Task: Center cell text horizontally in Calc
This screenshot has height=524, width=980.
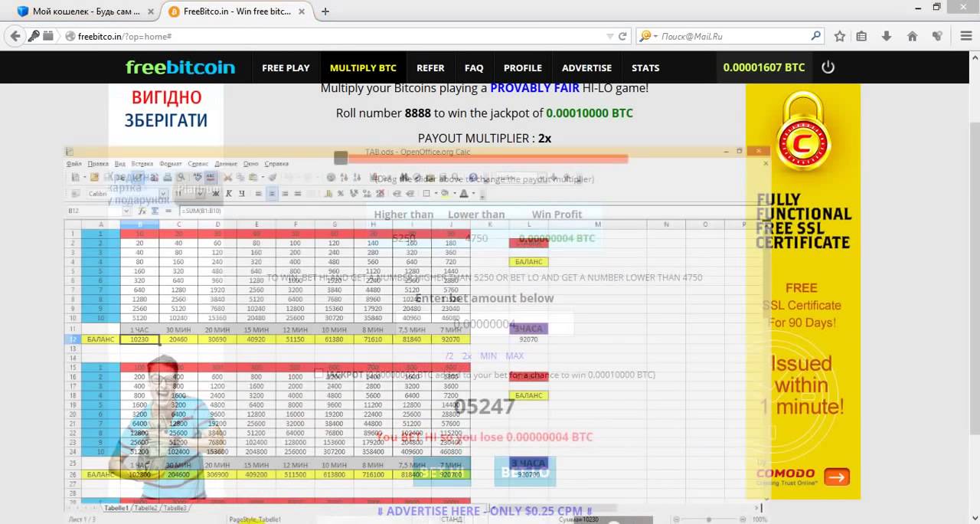Action: tap(272, 193)
